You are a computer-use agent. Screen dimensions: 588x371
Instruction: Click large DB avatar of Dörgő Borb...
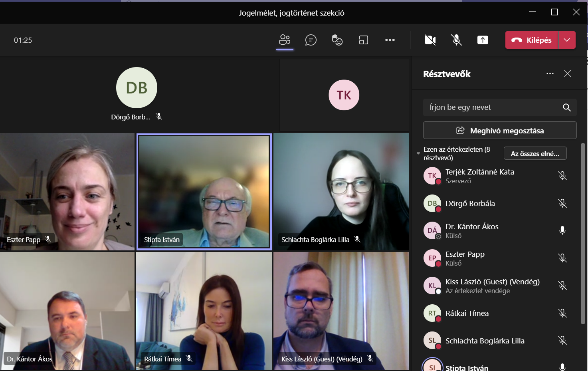[137, 87]
